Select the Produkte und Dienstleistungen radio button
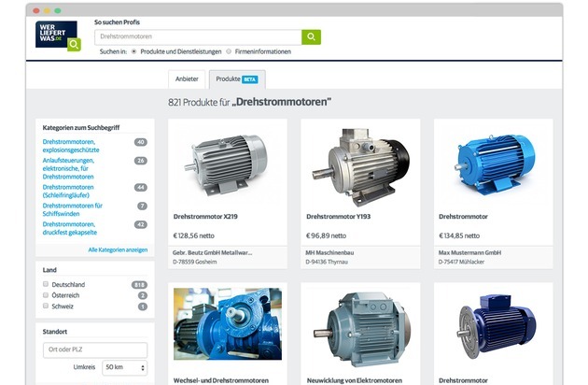Screen dimensions: 588x385 134,51
